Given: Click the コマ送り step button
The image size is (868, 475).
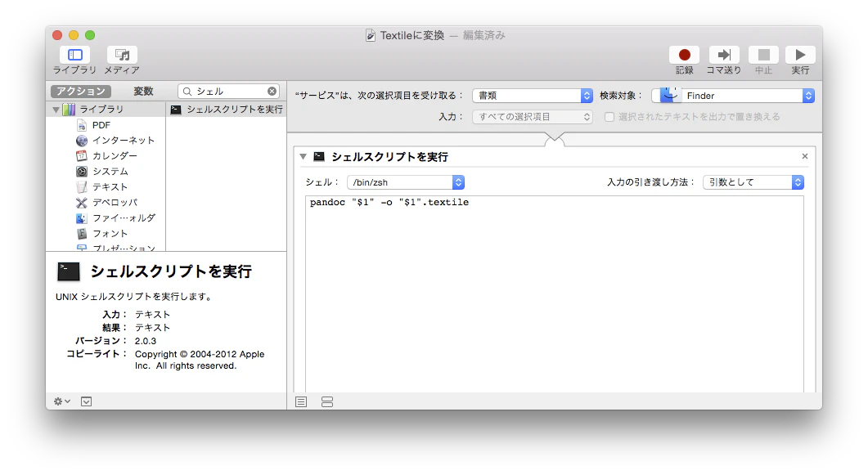Looking at the screenshot, I should tap(723, 55).
